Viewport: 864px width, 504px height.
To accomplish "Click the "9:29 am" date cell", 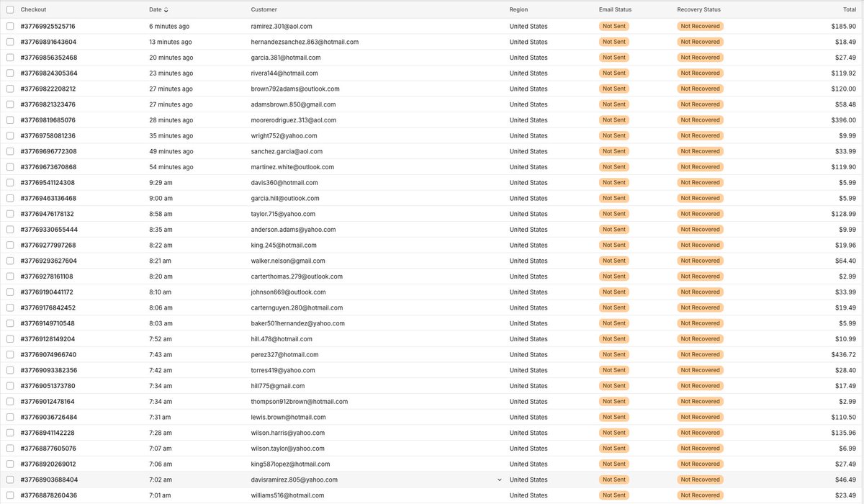I will point(161,182).
